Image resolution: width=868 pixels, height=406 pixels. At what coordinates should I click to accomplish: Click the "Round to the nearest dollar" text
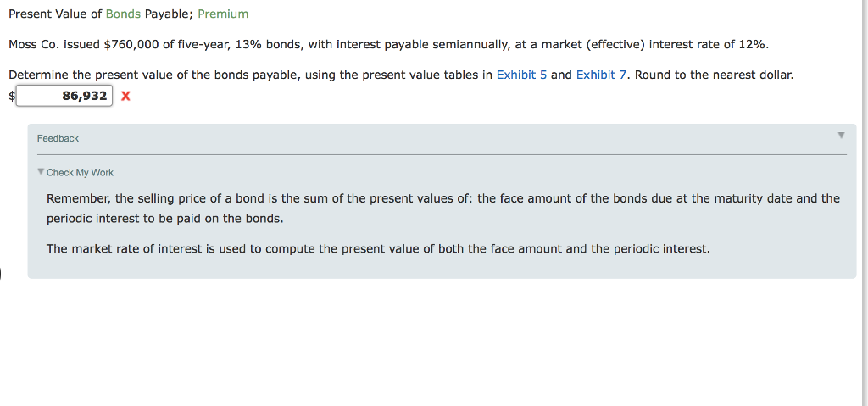714,75
